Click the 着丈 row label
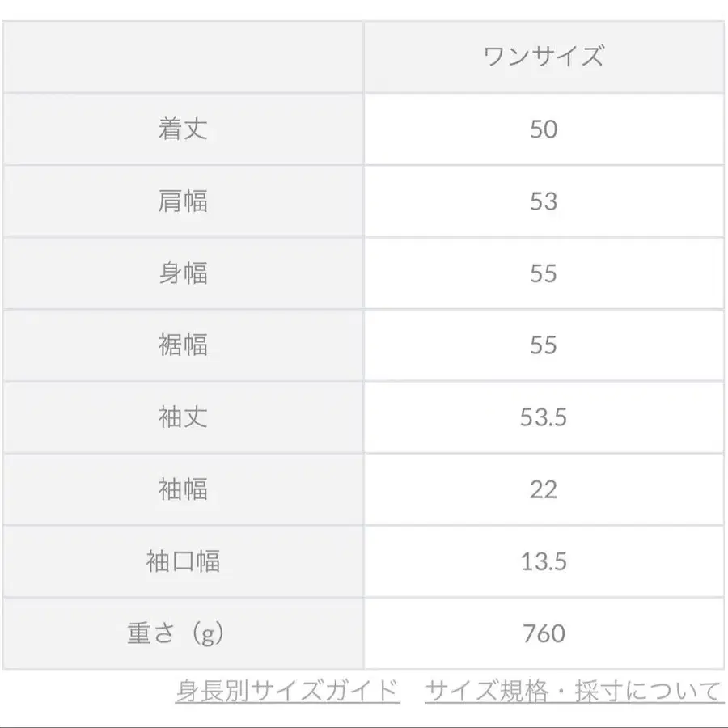This screenshot has height=728, width=728. point(184,128)
